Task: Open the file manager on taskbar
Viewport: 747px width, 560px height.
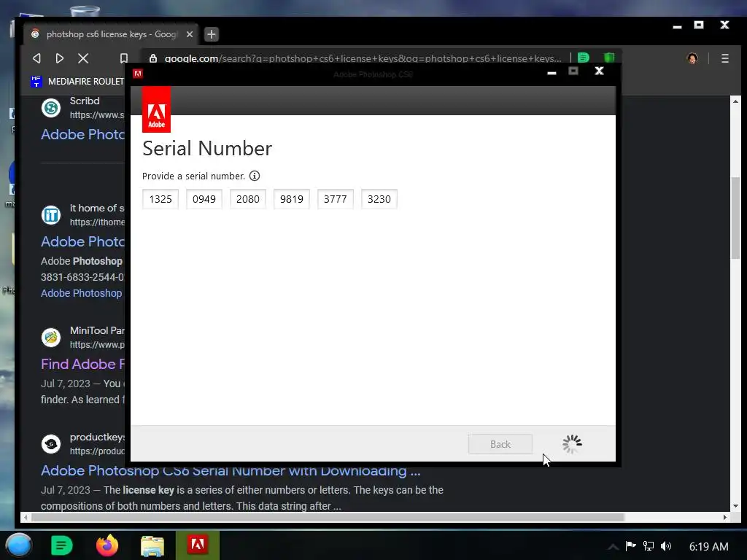Action: [152, 545]
